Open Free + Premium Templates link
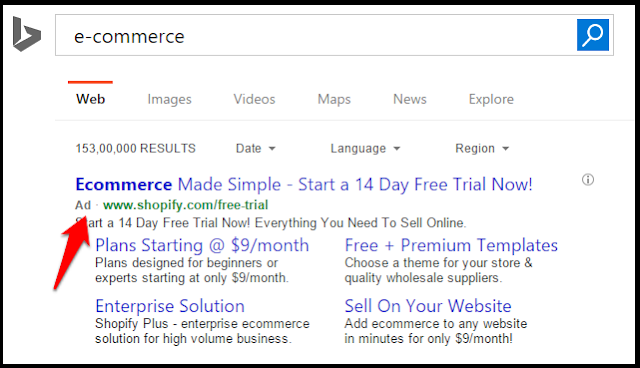Screen dimensions: 640x368 coord(451,245)
